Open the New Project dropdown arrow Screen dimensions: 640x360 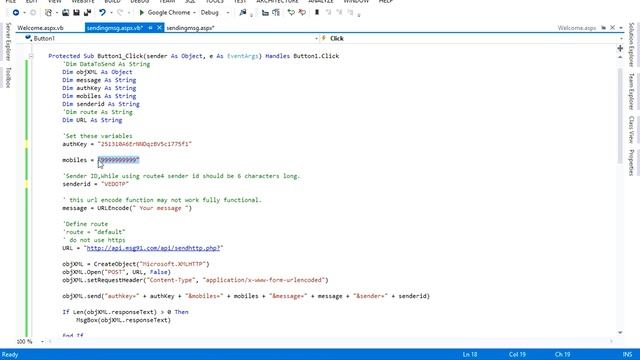(56, 13)
